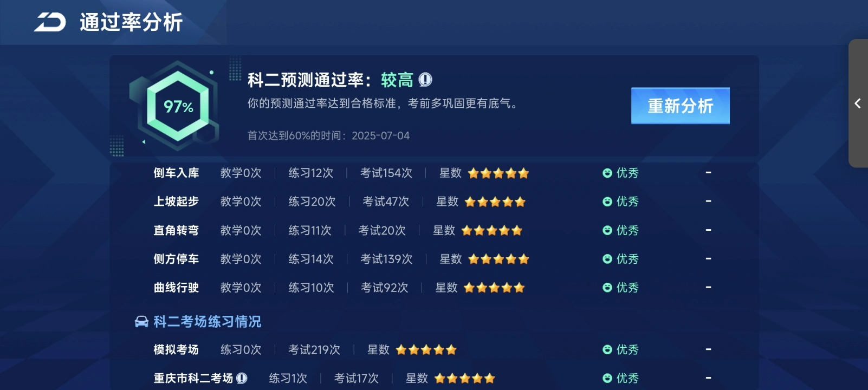Expand the side panel with left chevron
Viewport: 868px width, 390px height.
click(857, 103)
